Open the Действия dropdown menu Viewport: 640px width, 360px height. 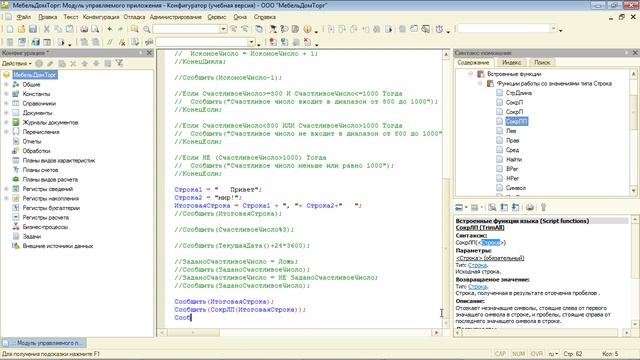coord(17,63)
